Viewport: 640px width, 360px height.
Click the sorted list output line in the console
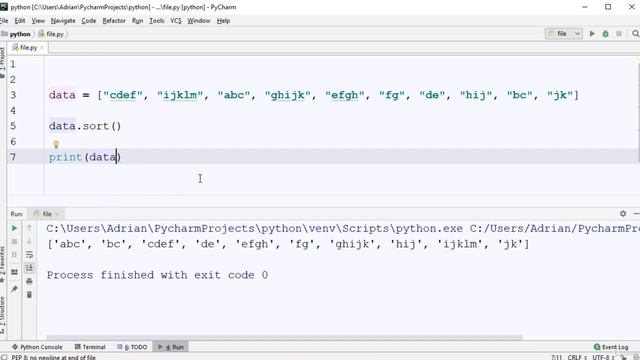288,244
